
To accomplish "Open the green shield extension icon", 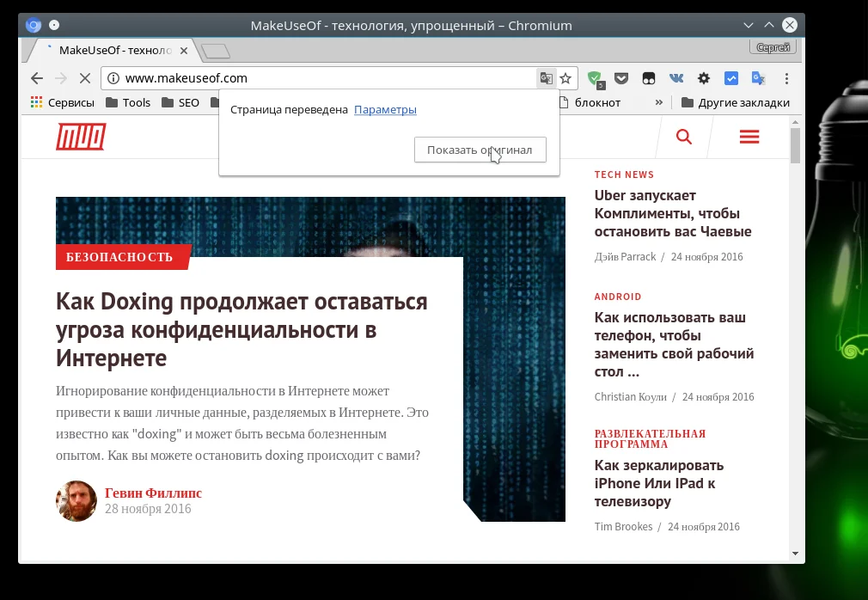I will (x=596, y=79).
